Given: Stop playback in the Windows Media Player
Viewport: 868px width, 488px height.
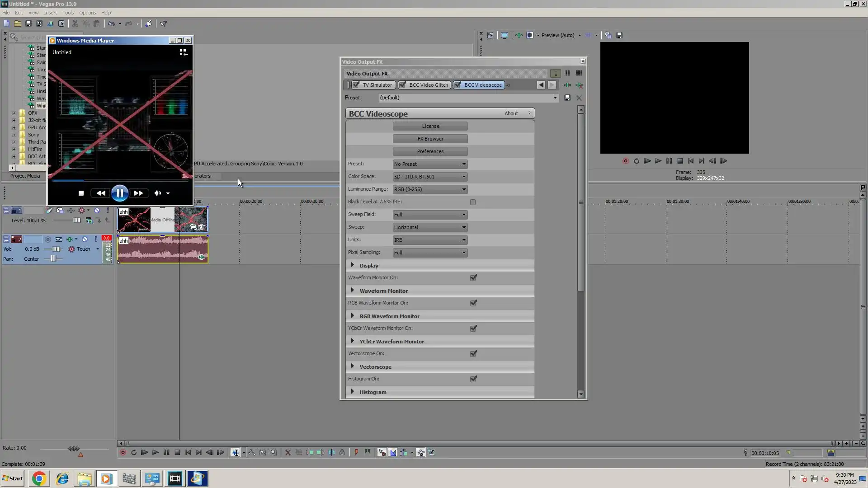Looking at the screenshot, I should 81,193.
